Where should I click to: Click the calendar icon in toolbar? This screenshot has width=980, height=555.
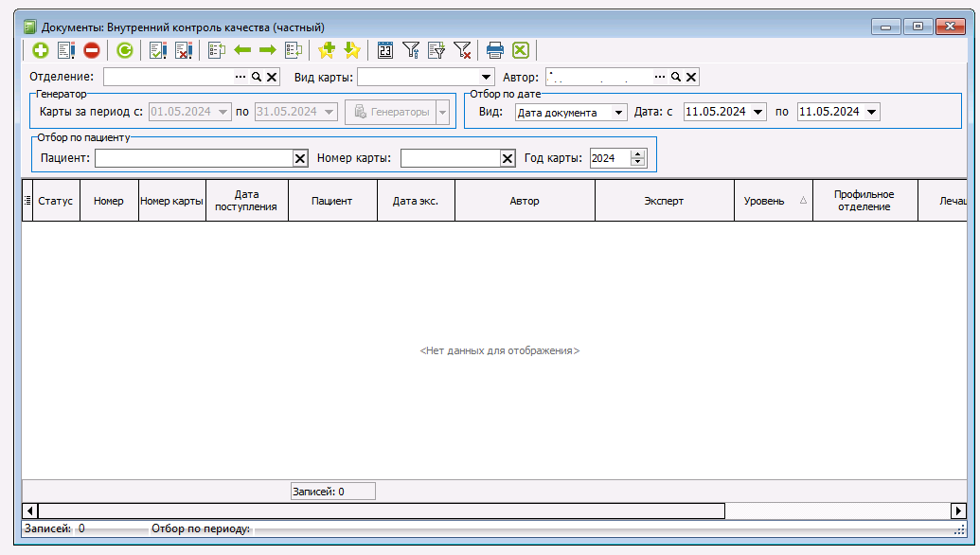385,51
